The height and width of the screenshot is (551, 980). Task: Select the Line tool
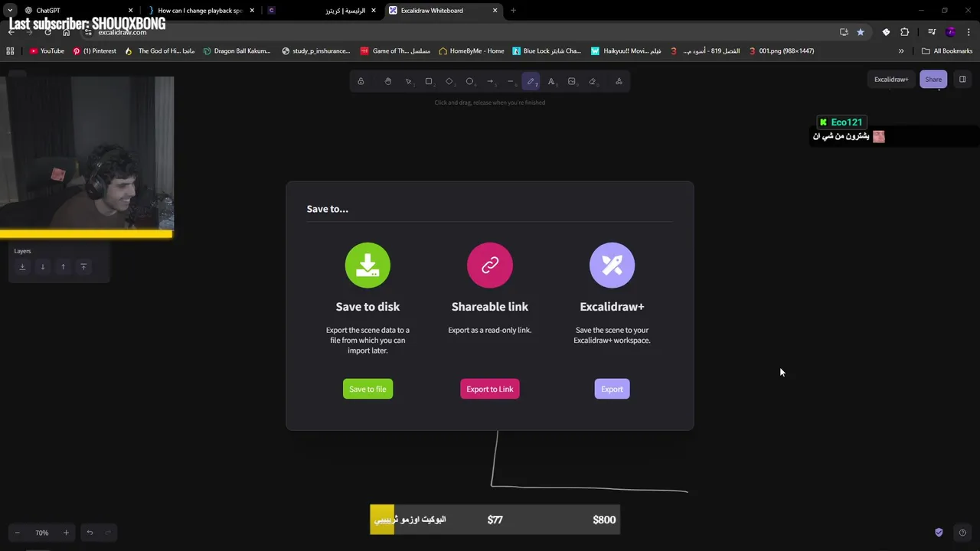pos(511,81)
